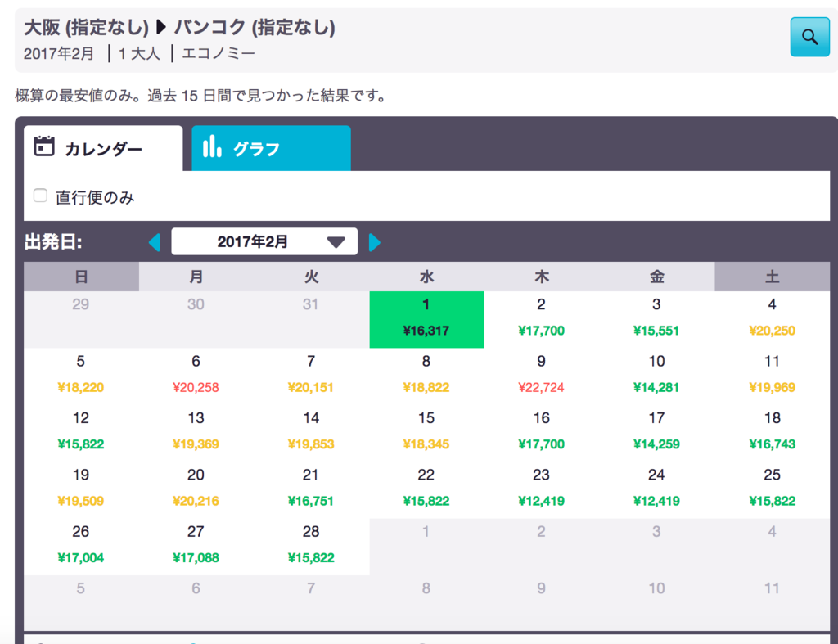
Task: Click the 2017年2月 text in search summary
Action: (x=59, y=54)
